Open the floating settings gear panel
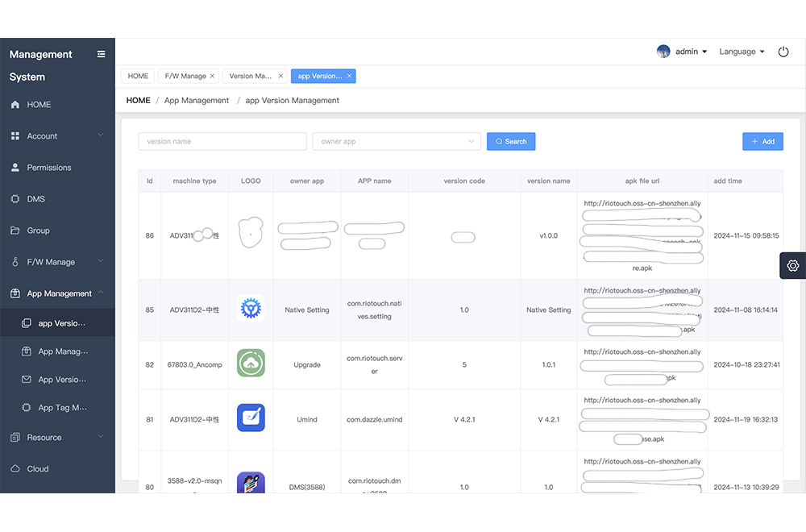Image resolution: width=806 pixels, height=532 pixels. pos(792,265)
